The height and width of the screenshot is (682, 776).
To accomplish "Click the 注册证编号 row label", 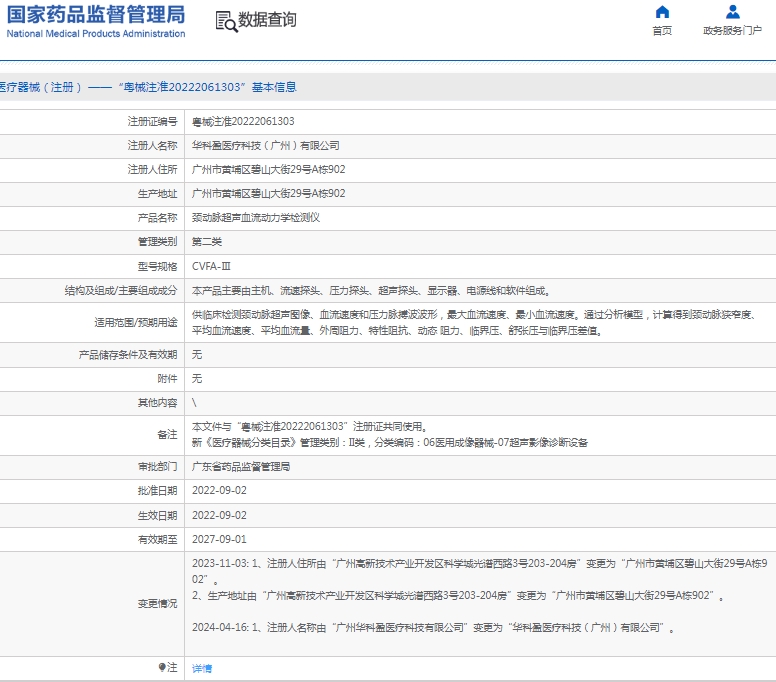I will tap(152, 121).
